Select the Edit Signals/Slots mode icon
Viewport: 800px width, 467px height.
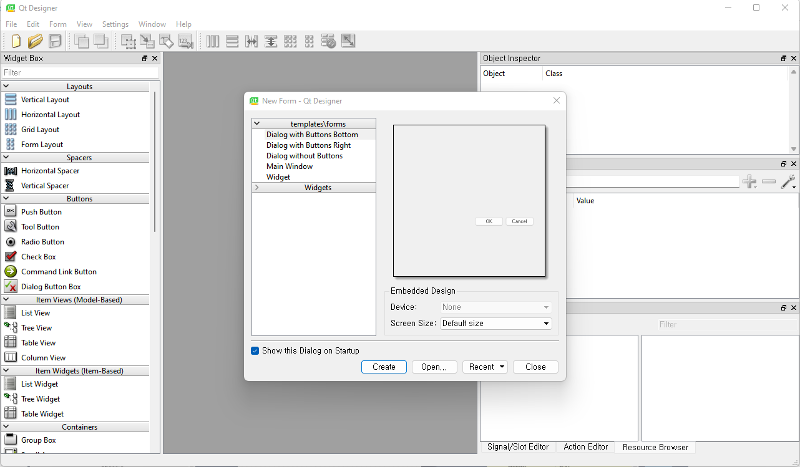click(x=147, y=41)
